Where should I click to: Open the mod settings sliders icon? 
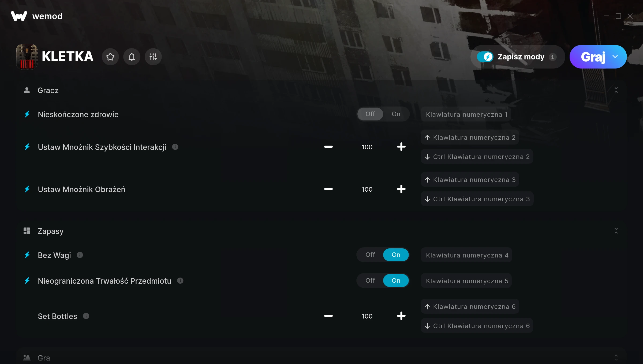(153, 57)
